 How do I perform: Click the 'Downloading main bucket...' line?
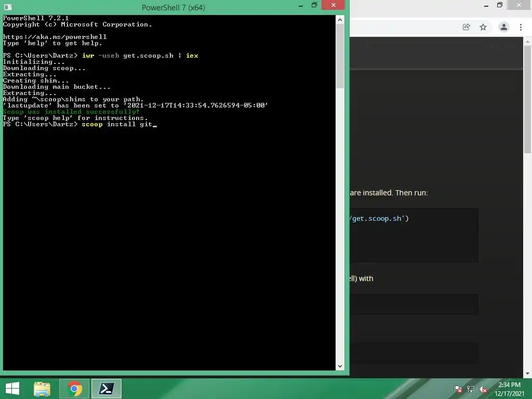(56, 87)
